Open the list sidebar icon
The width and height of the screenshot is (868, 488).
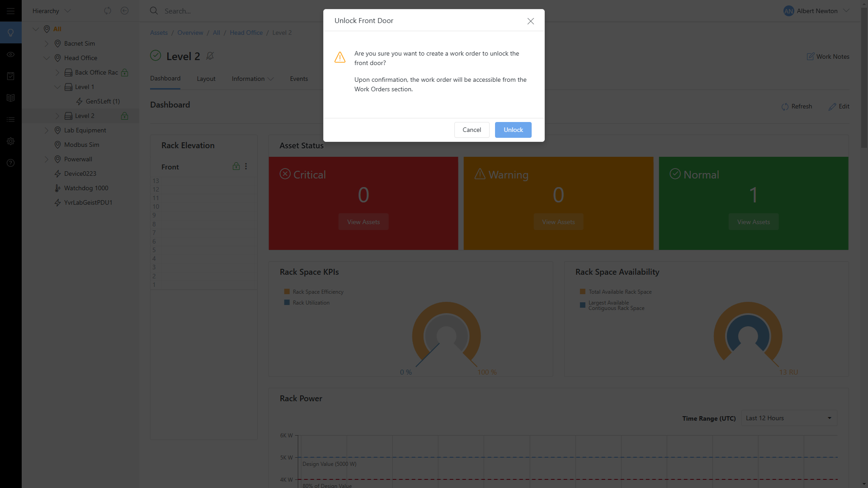[10, 119]
